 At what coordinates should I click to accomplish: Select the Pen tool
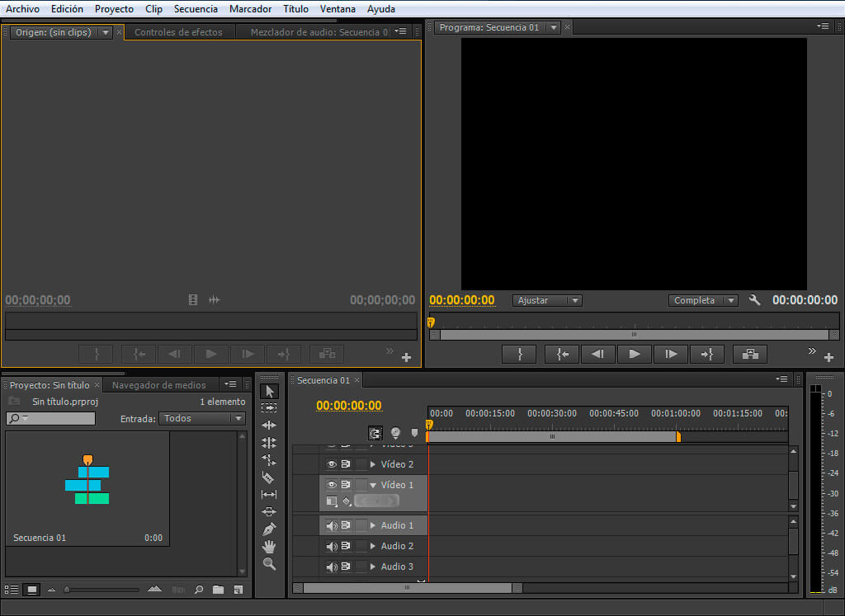tap(269, 529)
